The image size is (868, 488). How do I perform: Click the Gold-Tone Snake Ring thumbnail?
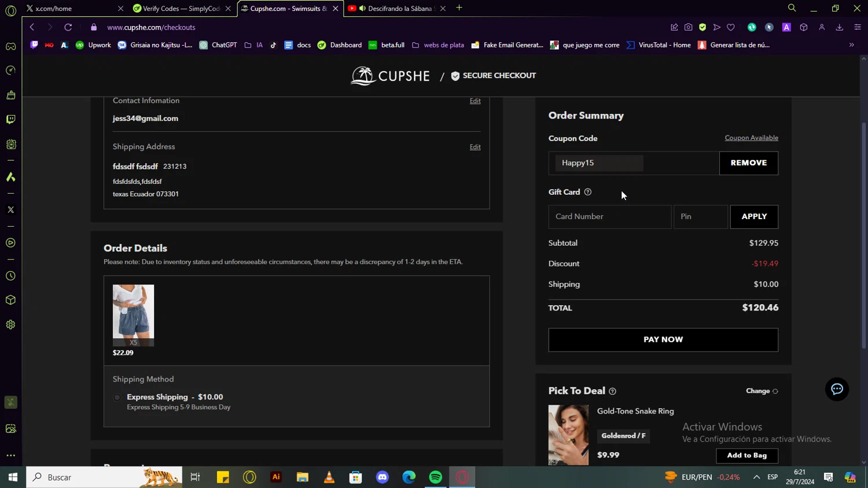(x=568, y=435)
